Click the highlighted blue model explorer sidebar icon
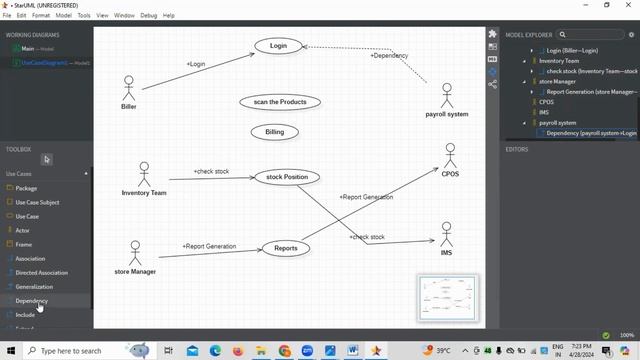This screenshot has height=360, width=640. point(493,72)
